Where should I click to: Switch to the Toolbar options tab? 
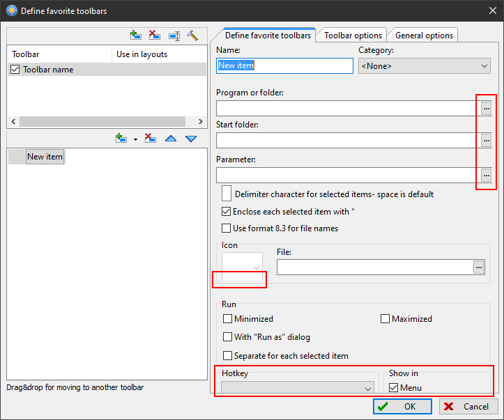point(353,36)
